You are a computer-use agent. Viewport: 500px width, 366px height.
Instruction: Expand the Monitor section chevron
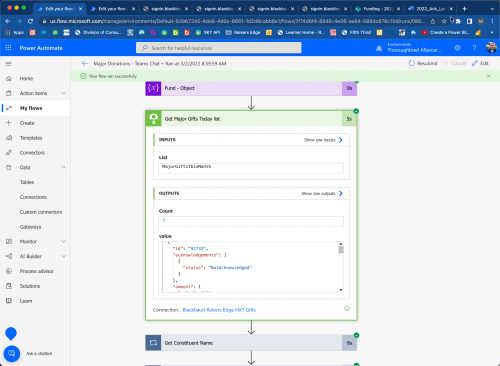(x=63, y=241)
